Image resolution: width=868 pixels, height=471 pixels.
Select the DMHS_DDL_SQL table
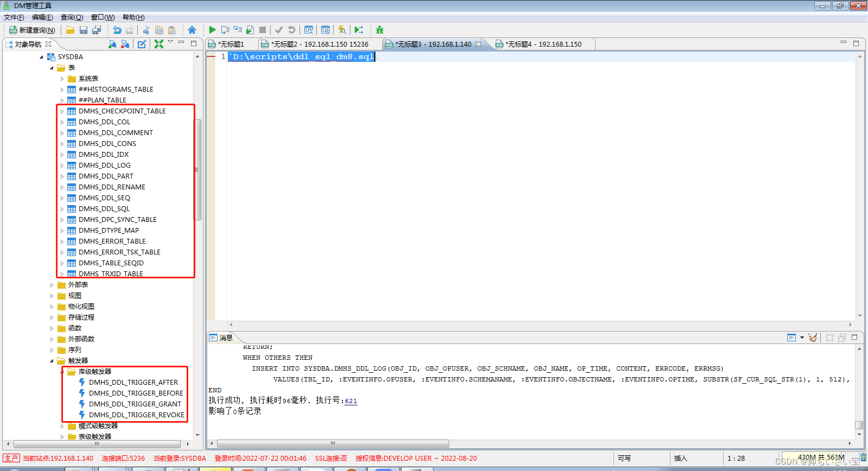tap(104, 209)
